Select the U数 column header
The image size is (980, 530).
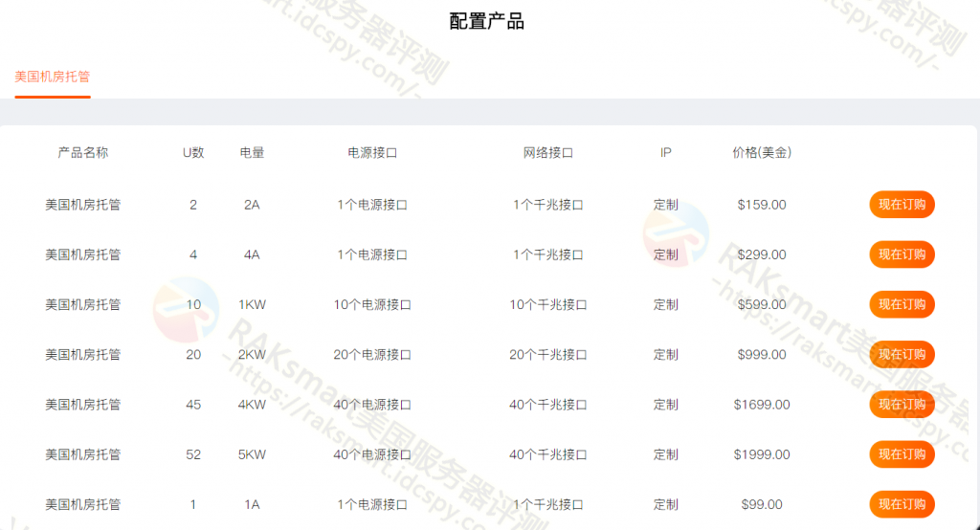pyautogui.click(x=193, y=152)
